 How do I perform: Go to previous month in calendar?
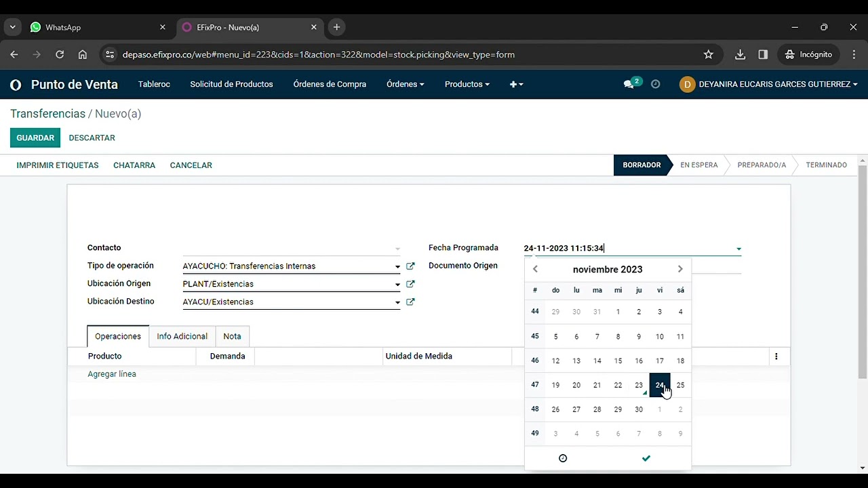pyautogui.click(x=535, y=269)
